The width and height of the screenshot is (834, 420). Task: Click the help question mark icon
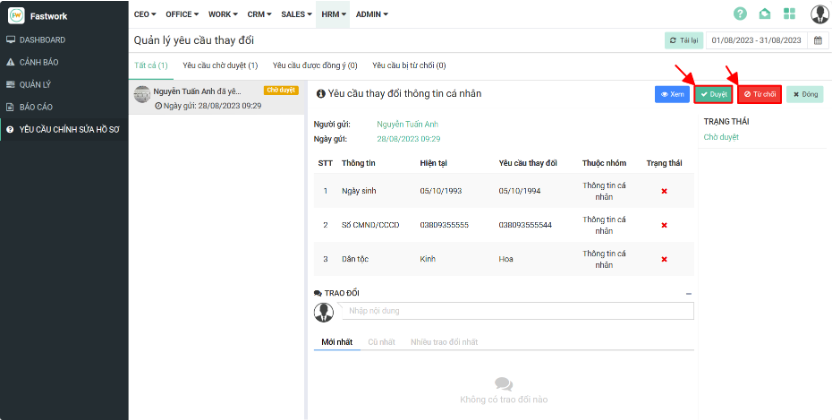point(740,14)
